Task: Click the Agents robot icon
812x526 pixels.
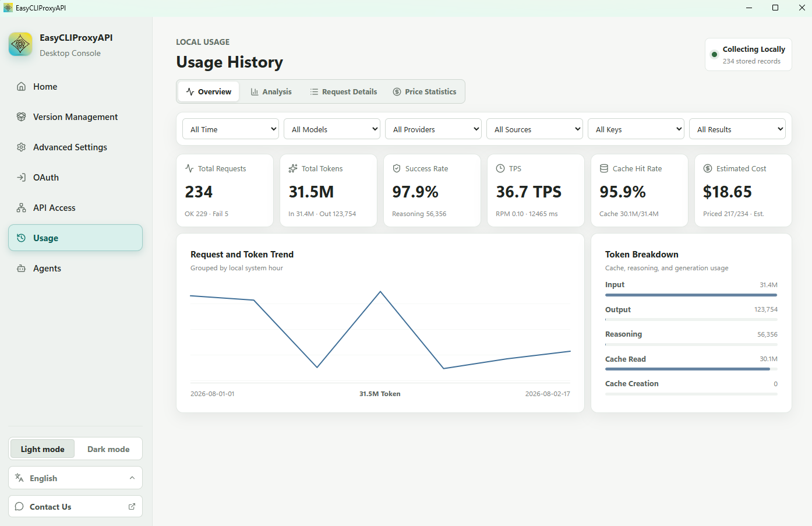Action: (x=22, y=268)
